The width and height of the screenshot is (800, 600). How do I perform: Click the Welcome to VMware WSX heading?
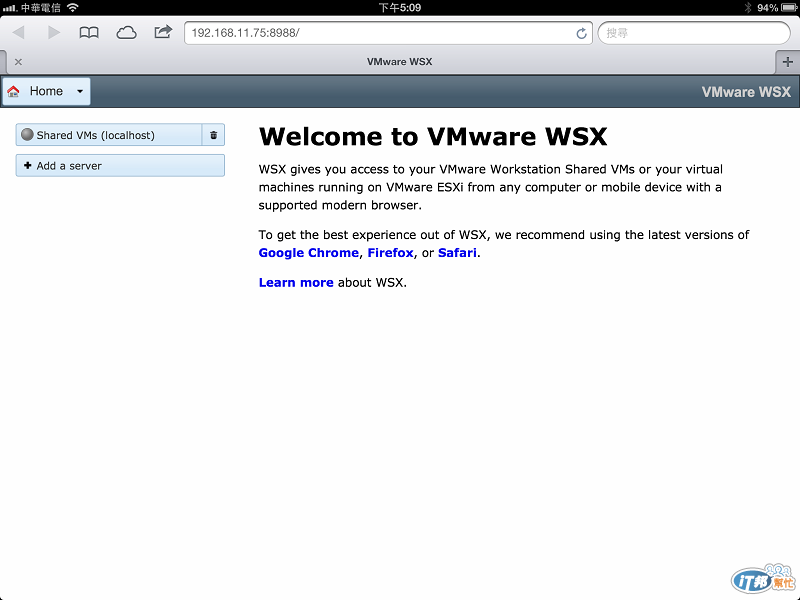433,137
